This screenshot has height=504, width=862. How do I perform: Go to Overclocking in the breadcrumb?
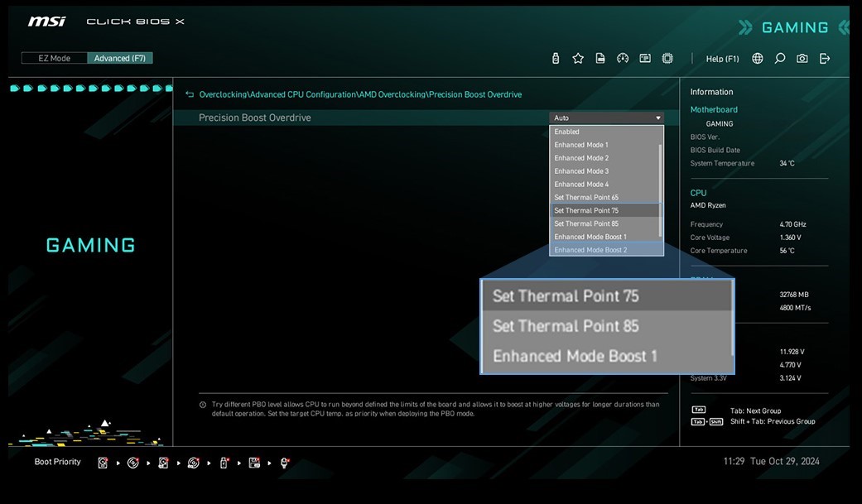224,94
